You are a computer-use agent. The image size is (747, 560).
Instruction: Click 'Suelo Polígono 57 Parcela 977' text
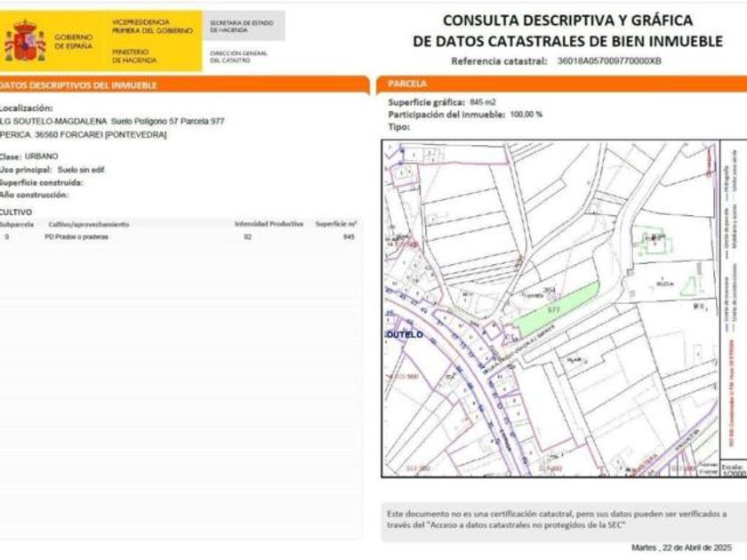coord(168,122)
